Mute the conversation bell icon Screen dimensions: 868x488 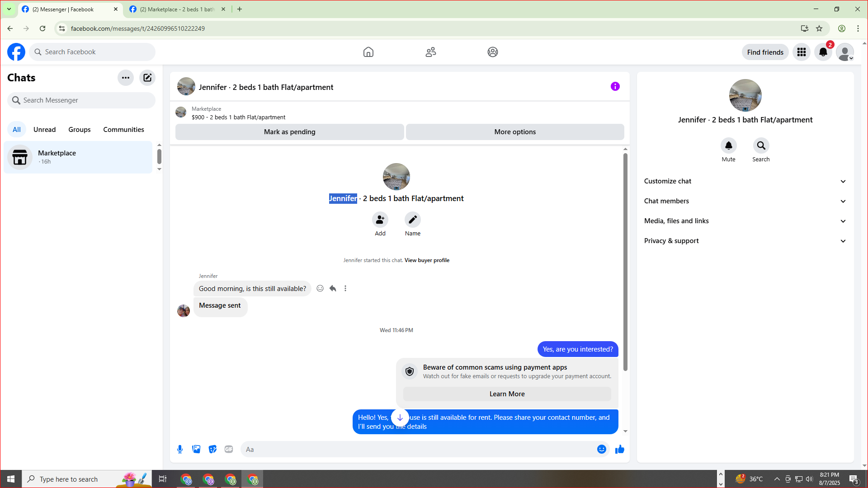(x=729, y=145)
